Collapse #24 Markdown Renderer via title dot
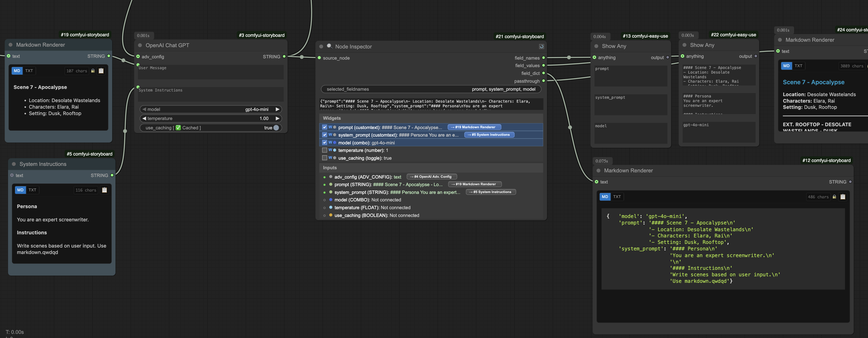 click(780, 40)
